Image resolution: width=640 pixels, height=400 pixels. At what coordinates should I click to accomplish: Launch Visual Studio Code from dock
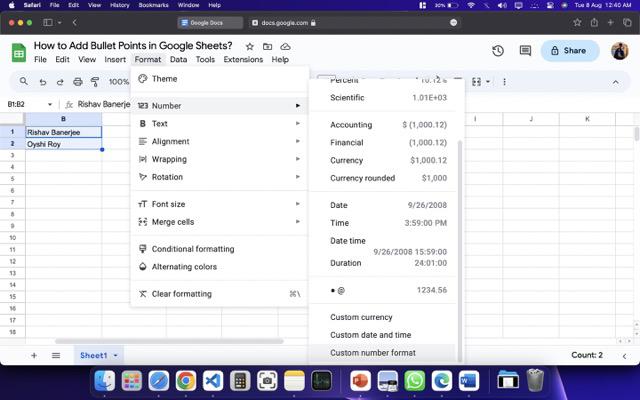pyautogui.click(x=213, y=381)
